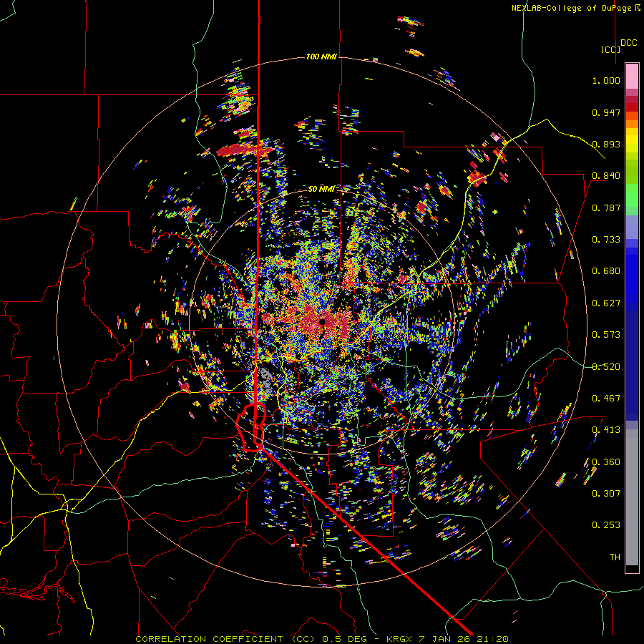Click the DCC label above the color scale
The height and width of the screenshot is (644, 644).
(x=628, y=43)
